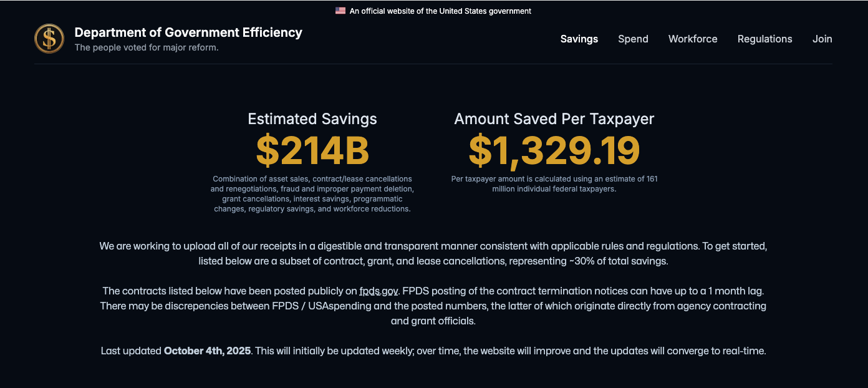868x388 pixels.
Task: Click the official US government website banner text
Action: point(440,11)
